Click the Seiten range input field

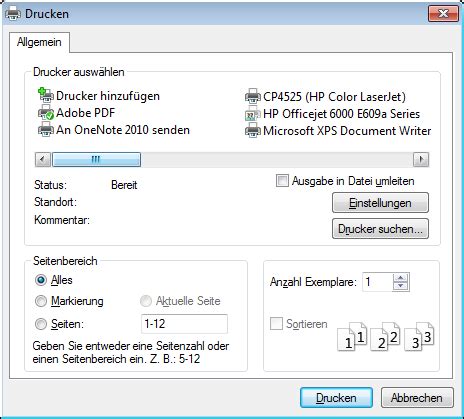click(184, 324)
